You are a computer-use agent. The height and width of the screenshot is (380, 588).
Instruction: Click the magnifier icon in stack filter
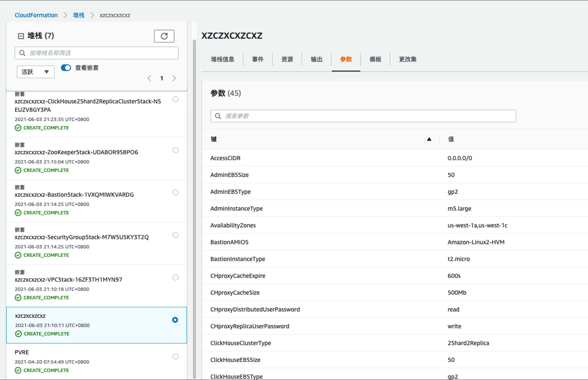pos(22,53)
